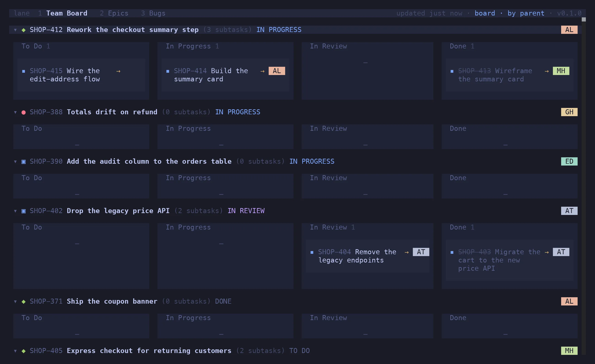Viewport: 595px width, 364px height.
Task: Click the red bug circle icon of SHOP-388
Action: (23, 112)
